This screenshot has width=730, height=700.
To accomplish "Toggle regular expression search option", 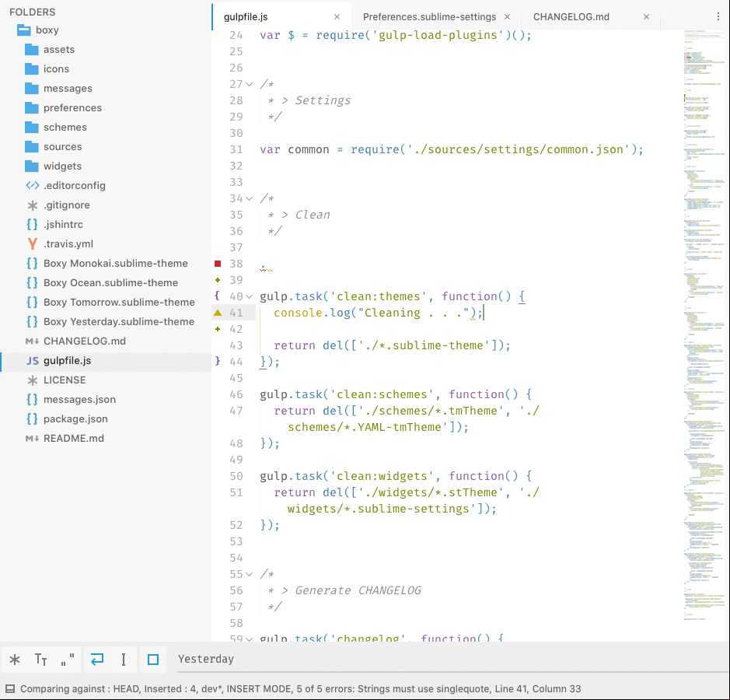I will (x=15, y=660).
